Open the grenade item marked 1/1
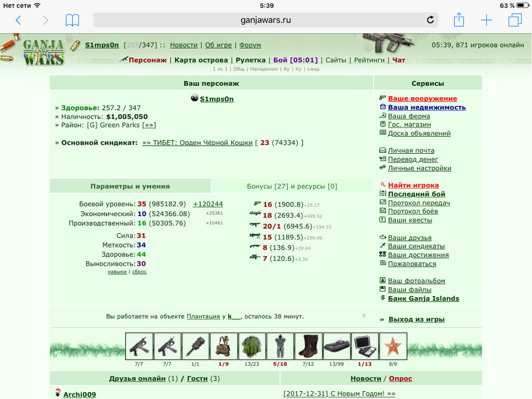Viewport: 532px width, 399px height. (x=196, y=346)
